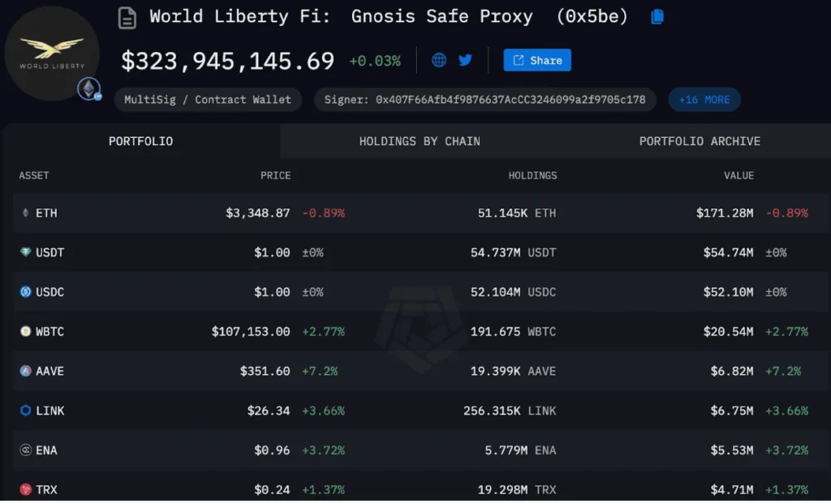Click the Signer address chip
Image resolution: width=831 pixels, height=504 pixels.
(x=484, y=99)
